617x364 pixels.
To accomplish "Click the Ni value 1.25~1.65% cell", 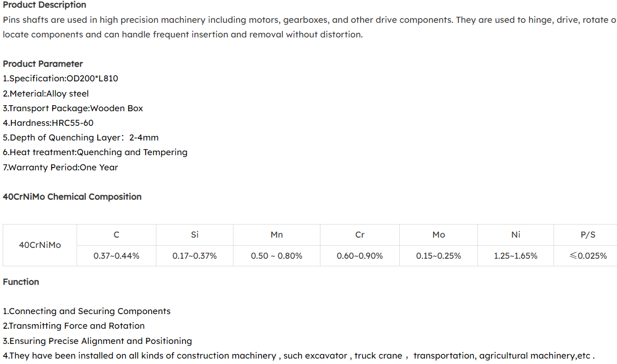I will pyautogui.click(x=515, y=256).
